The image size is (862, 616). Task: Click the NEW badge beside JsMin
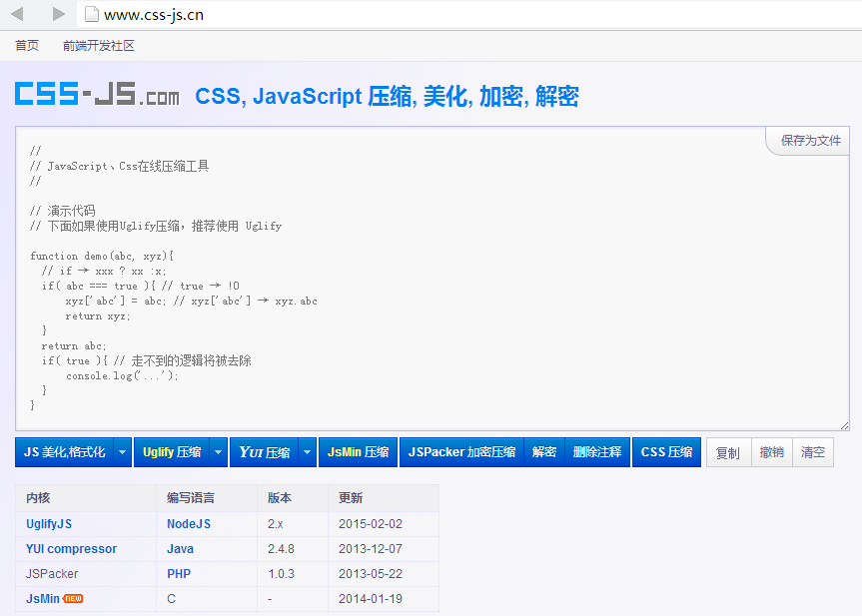pos(73,599)
